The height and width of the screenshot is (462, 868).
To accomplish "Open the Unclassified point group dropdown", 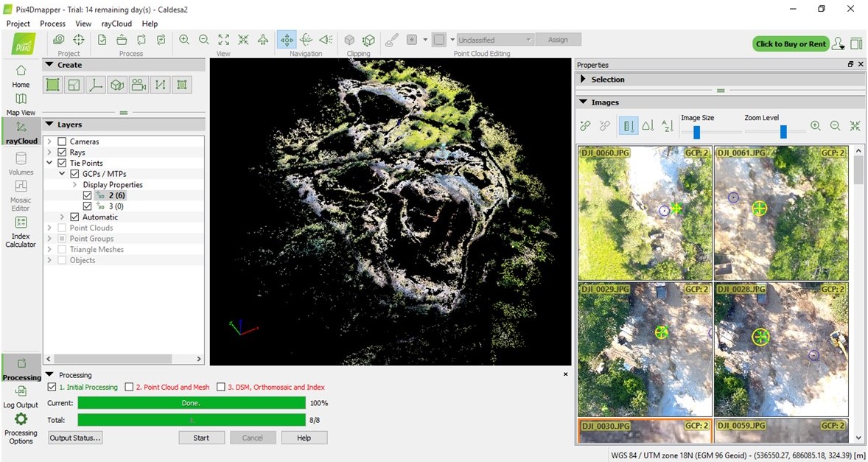I will tap(494, 40).
